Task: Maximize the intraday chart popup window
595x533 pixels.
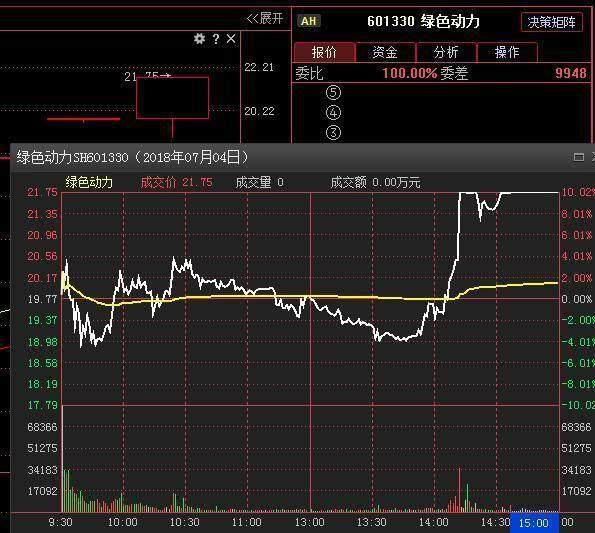Action: pyautogui.click(x=579, y=157)
